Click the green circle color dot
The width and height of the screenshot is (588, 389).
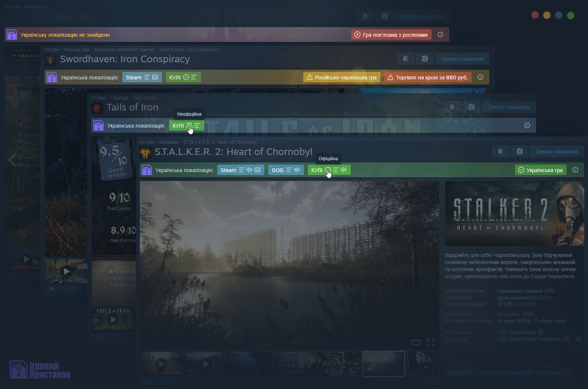(570, 15)
